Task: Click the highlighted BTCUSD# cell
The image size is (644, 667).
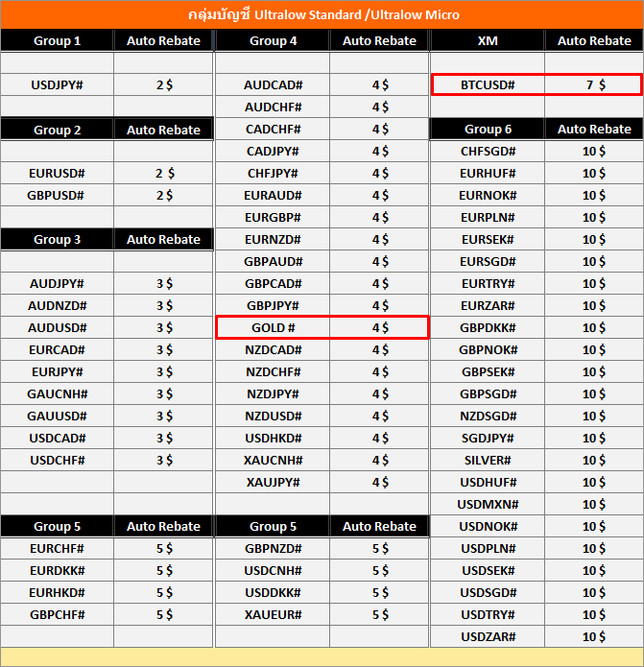Action: coord(488,84)
